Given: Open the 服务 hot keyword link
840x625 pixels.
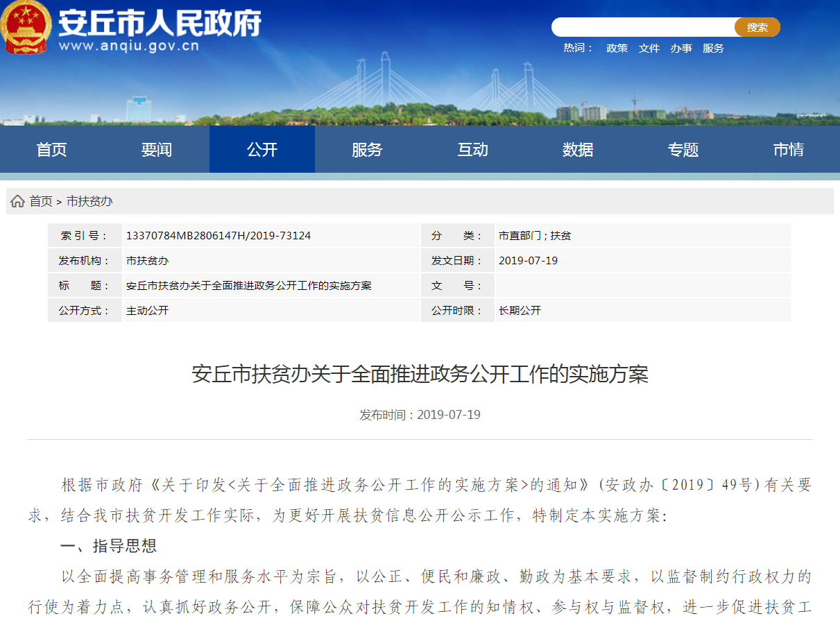Looking at the screenshot, I should (x=713, y=48).
